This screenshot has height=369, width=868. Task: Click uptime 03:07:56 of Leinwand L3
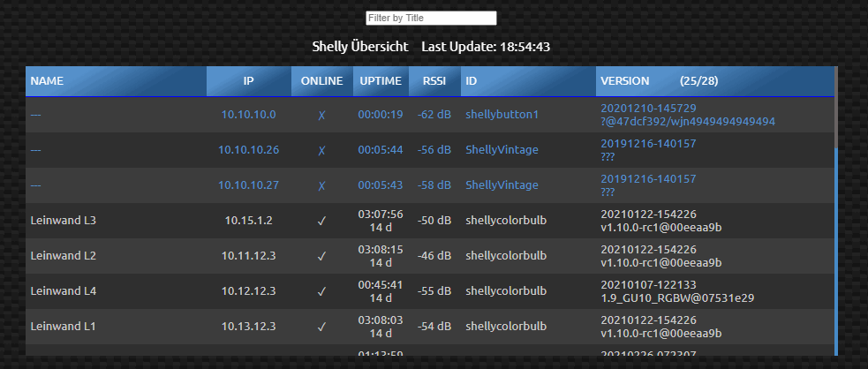pyautogui.click(x=381, y=215)
